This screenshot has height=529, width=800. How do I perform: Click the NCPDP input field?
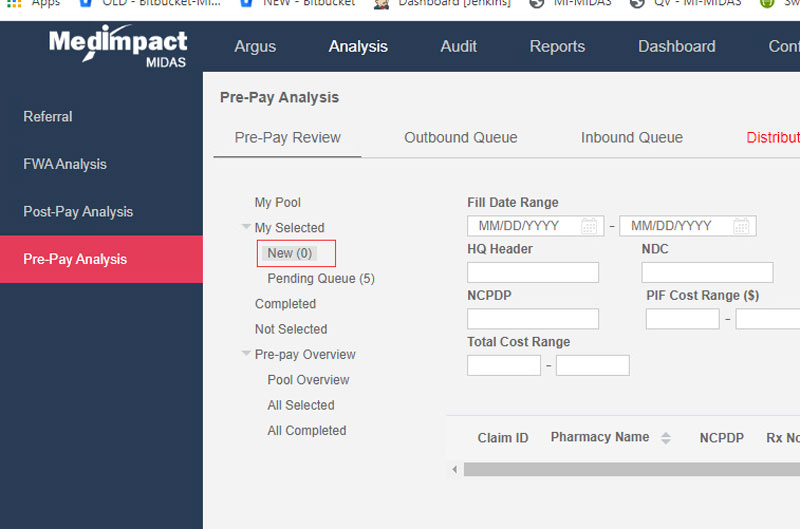click(533, 319)
